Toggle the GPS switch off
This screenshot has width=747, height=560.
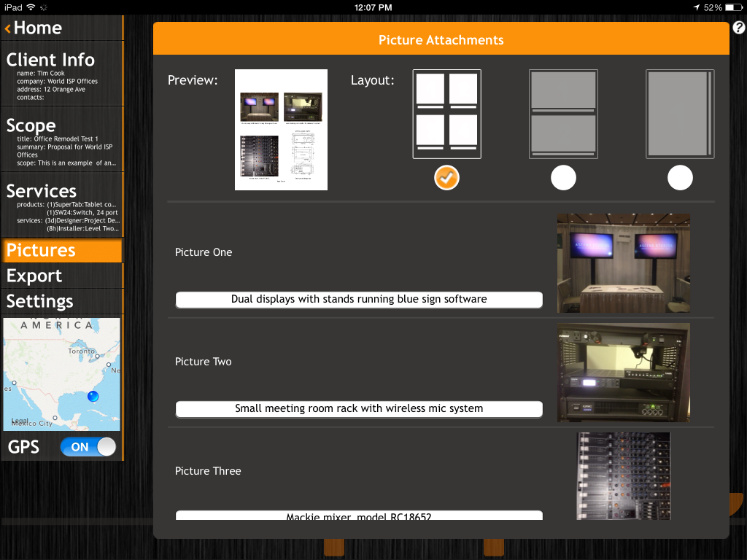pos(88,447)
